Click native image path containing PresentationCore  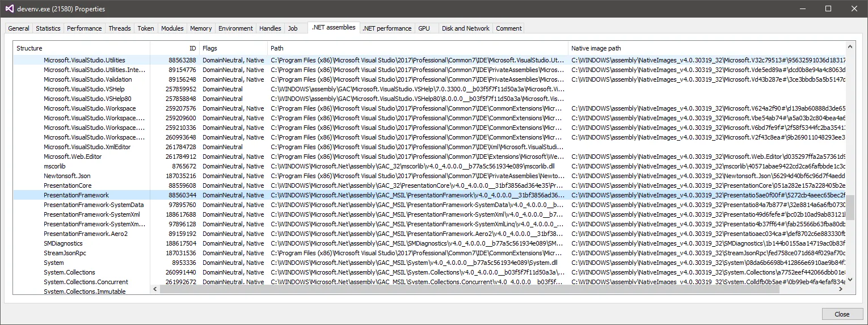pyautogui.click(x=708, y=185)
